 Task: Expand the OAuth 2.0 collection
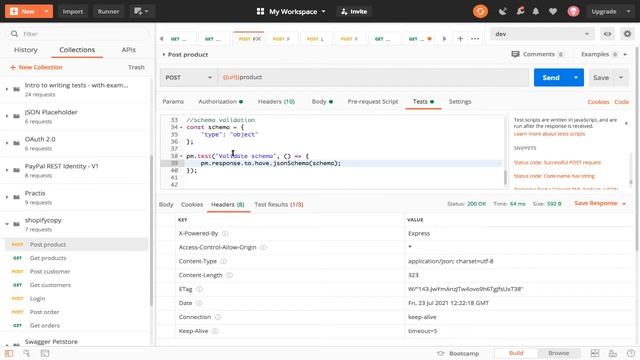[7, 143]
